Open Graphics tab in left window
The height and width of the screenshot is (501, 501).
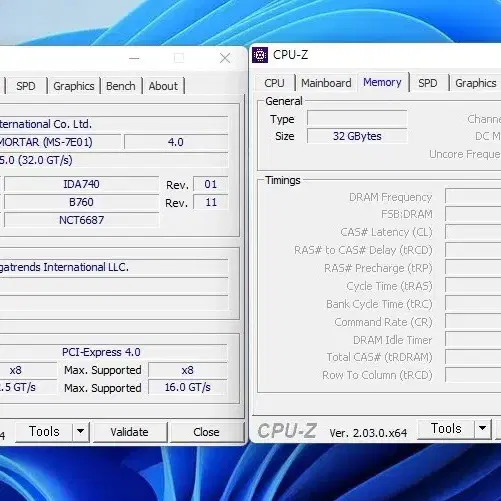point(74,86)
